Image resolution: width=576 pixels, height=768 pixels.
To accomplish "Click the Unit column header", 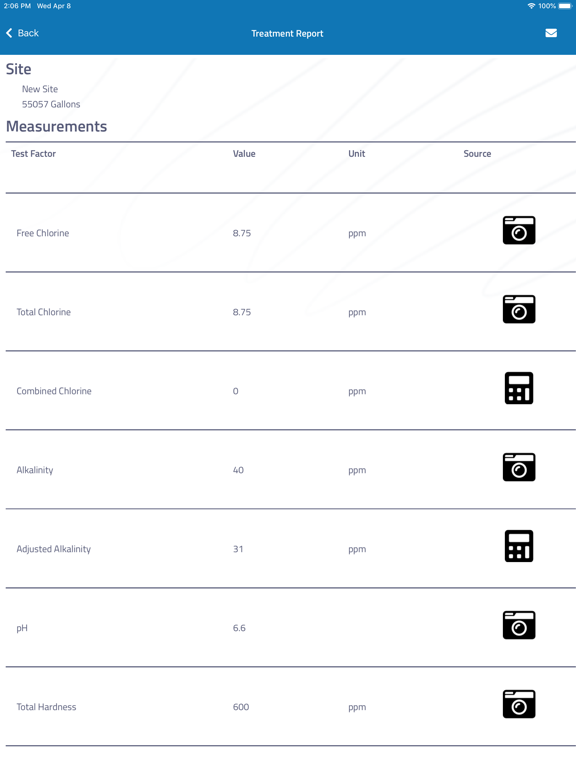I will pyautogui.click(x=357, y=153).
